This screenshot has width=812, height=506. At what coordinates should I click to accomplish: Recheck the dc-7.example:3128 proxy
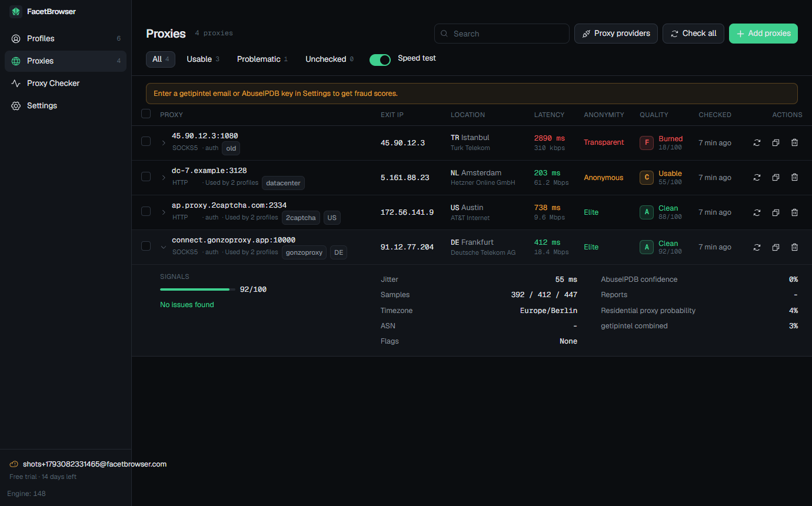[x=757, y=177]
